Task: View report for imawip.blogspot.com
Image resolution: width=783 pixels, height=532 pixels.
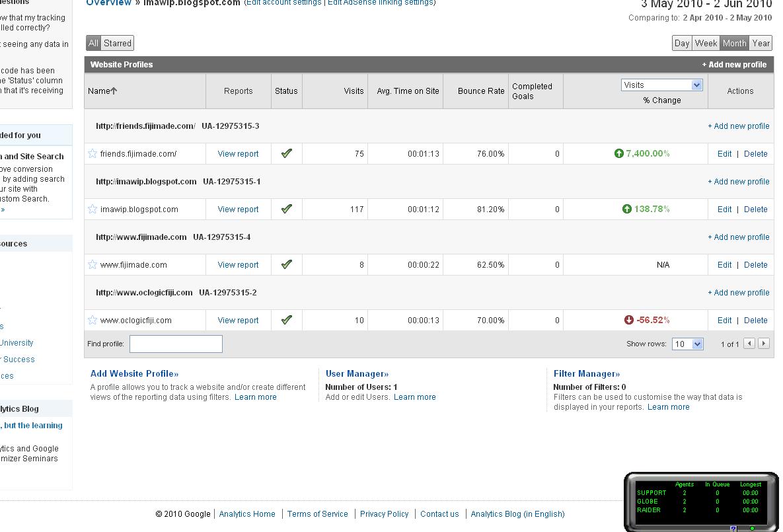Action: click(238, 209)
